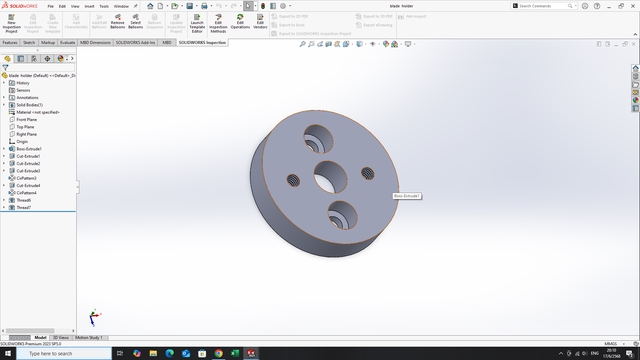Image resolution: width=640 pixels, height=360 pixels.
Task: Click New Inspection Project button
Action: [11, 23]
